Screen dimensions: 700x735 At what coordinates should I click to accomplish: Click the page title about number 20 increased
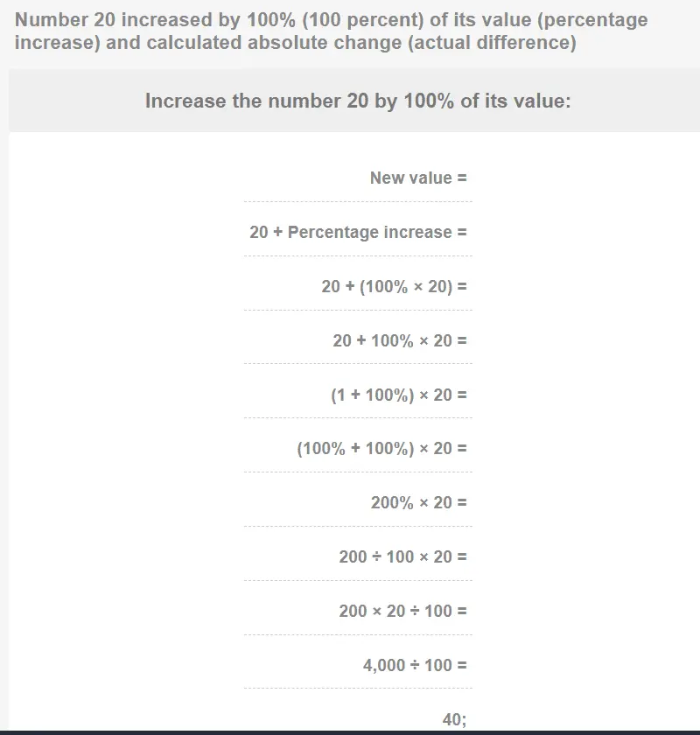[332, 31]
